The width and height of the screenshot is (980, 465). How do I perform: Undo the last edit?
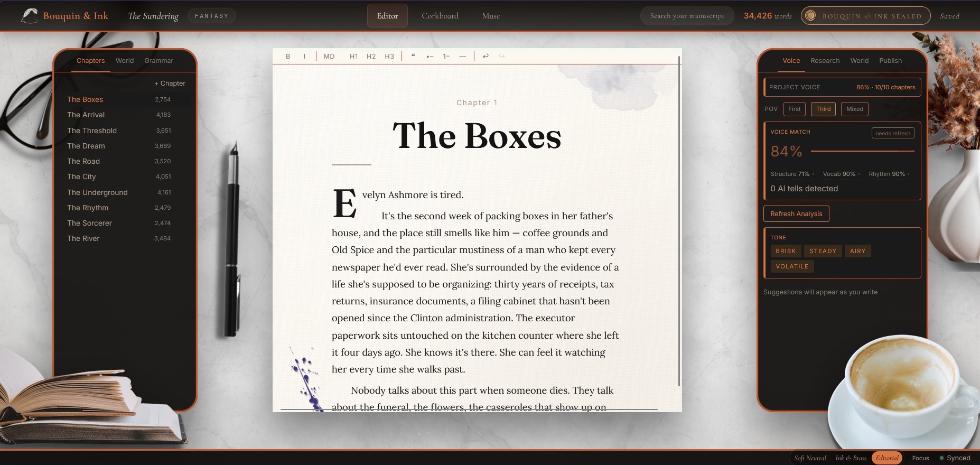tap(486, 56)
